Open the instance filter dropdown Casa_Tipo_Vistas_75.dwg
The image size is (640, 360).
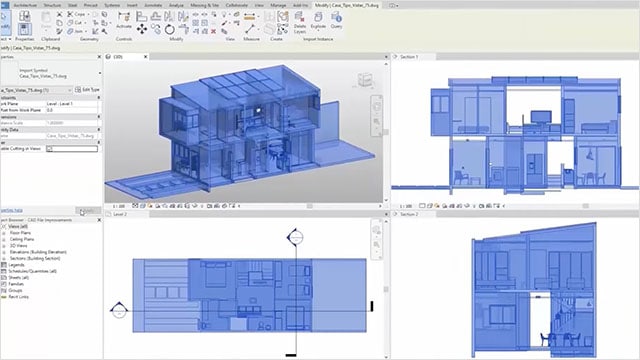coord(36,90)
